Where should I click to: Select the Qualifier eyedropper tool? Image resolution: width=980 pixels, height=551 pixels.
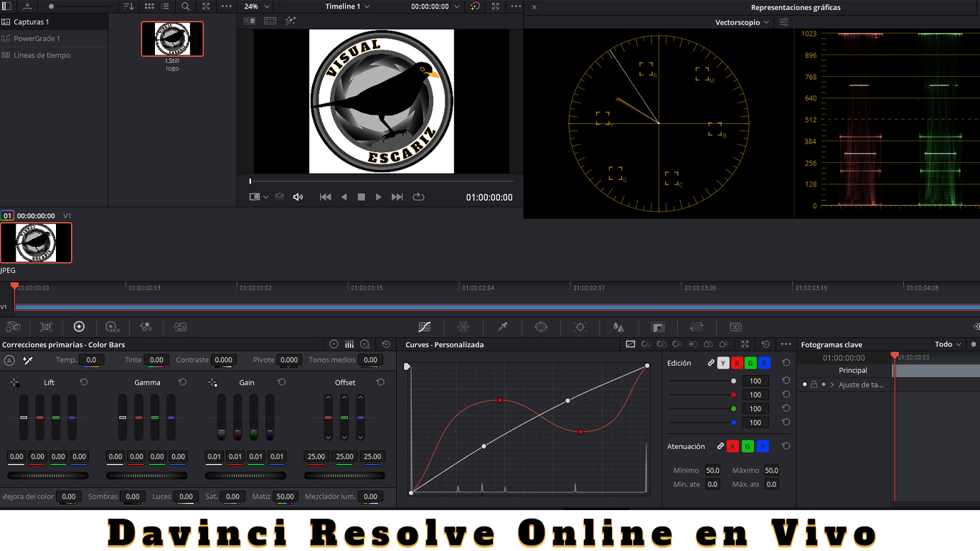[503, 326]
